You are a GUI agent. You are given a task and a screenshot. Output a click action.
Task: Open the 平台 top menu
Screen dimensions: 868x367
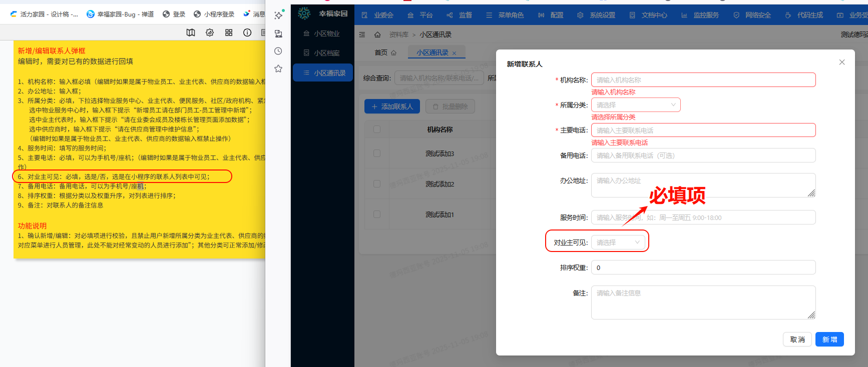point(419,15)
